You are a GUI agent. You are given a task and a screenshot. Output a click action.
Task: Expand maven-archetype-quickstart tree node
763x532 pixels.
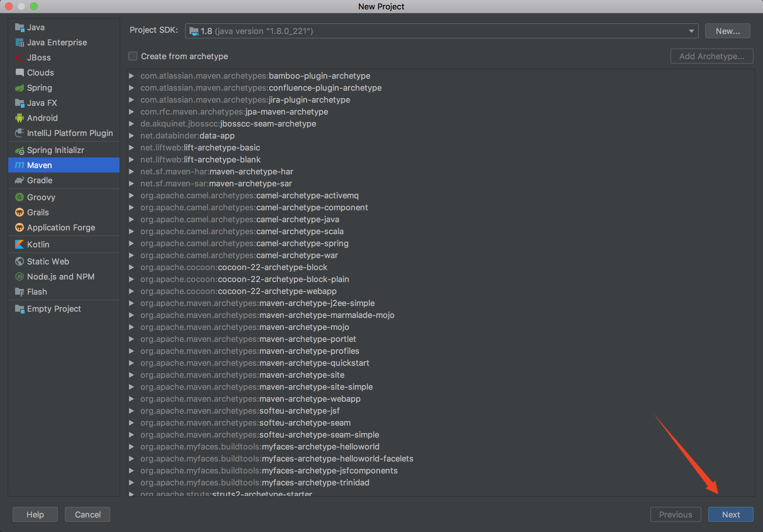(x=132, y=363)
